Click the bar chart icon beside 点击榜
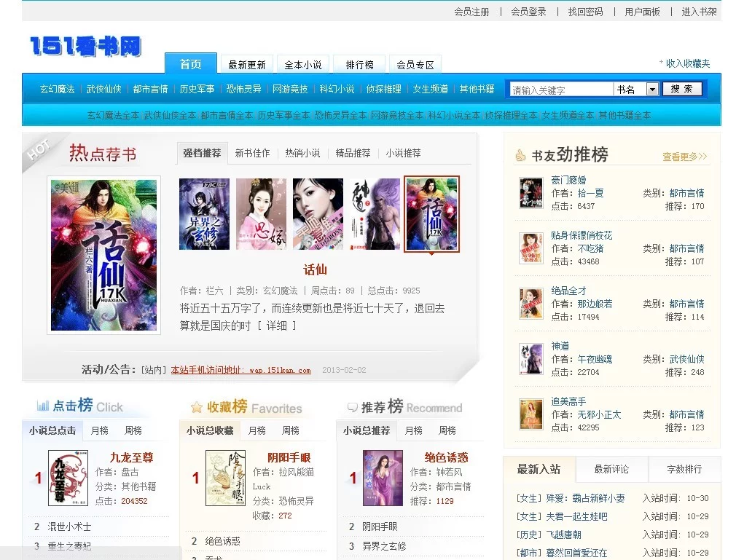736x560 pixels. 43,406
